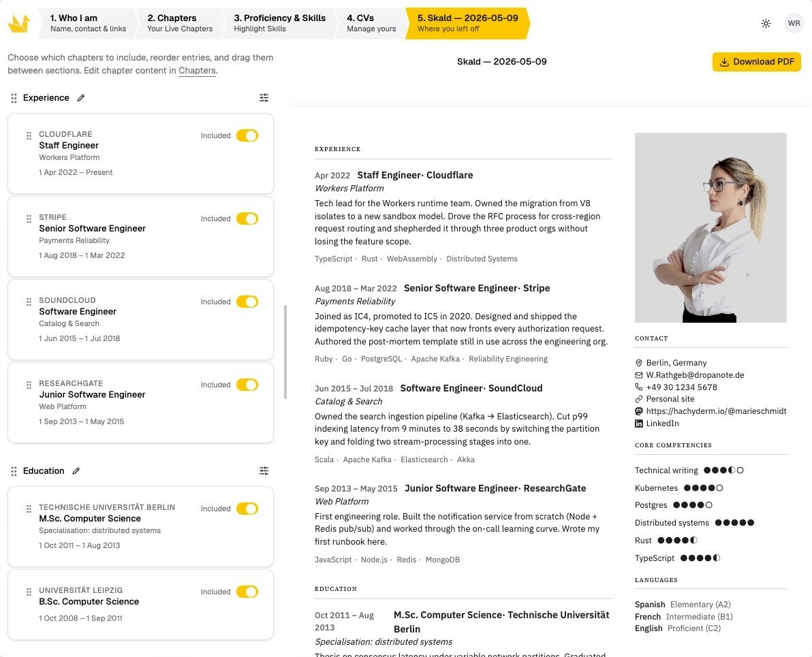Open Experience section settings sliders icon
The width and height of the screenshot is (812, 657).
pos(264,98)
